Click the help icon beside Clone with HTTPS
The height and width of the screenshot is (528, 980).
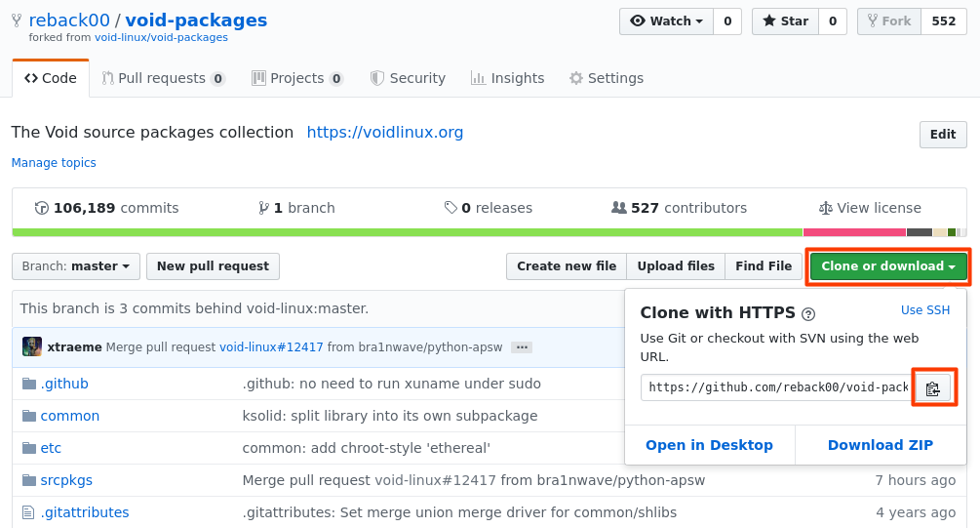pyautogui.click(x=807, y=313)
